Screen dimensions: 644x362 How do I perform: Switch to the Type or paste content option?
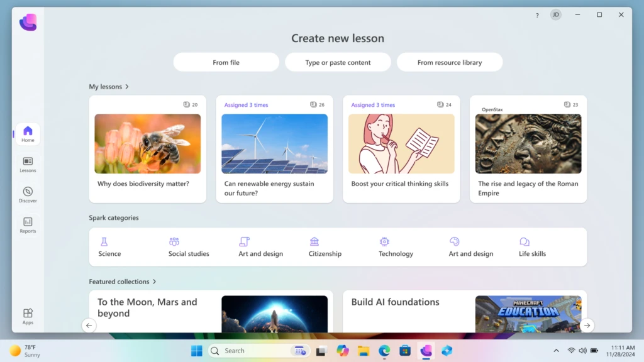click(338, 62)
